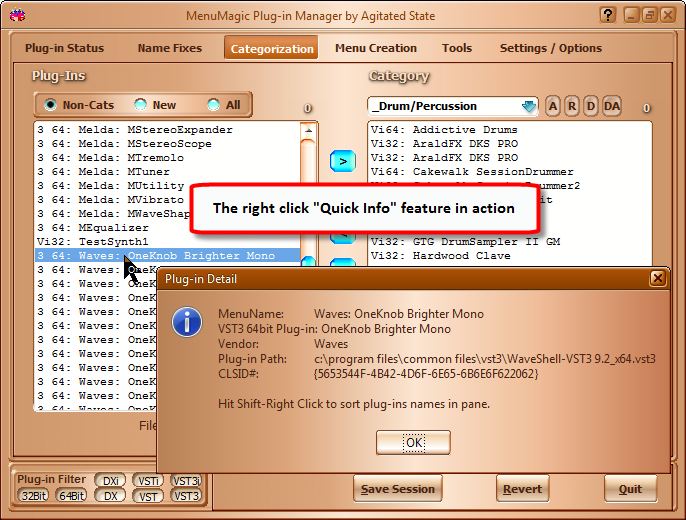Image resolution: width=686 pixels, height=520 pixels.
Task: Switch to the Menu Creation tab
Action: (376, 48)
